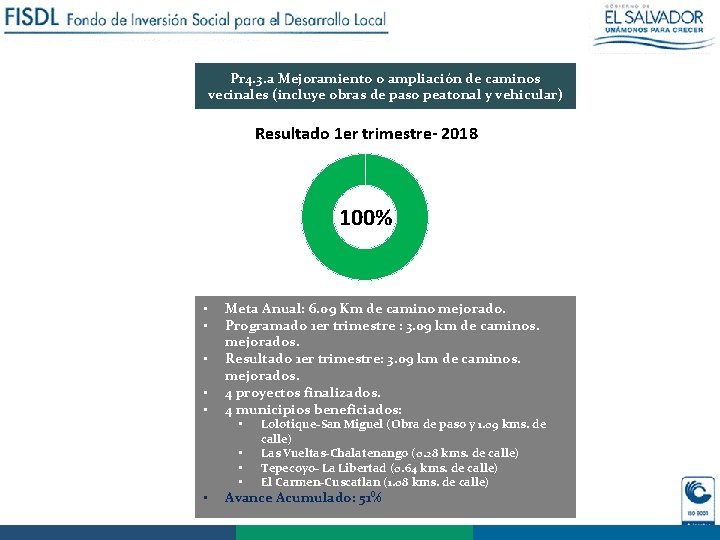Viewport: 720px width, 540px height.
Task: Select the Las Vueltas-Chalatenango entry
Action: [x=389, y=453]
